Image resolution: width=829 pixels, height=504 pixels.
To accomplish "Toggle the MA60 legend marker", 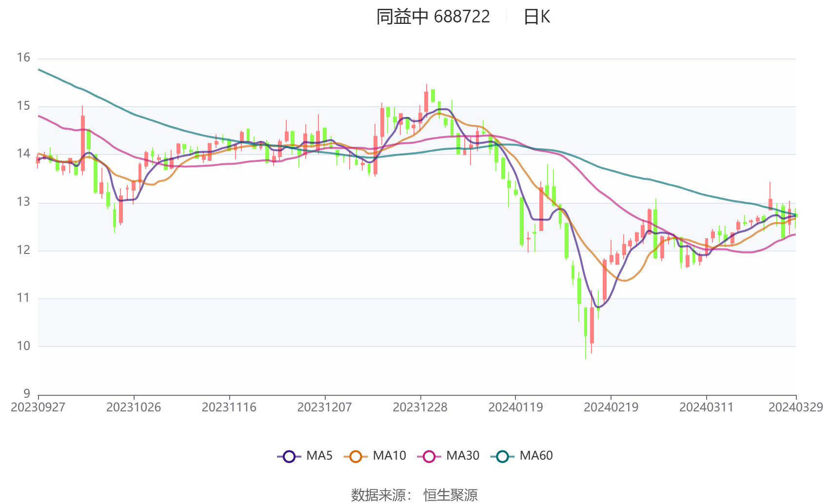I will (x=502, y=457).
